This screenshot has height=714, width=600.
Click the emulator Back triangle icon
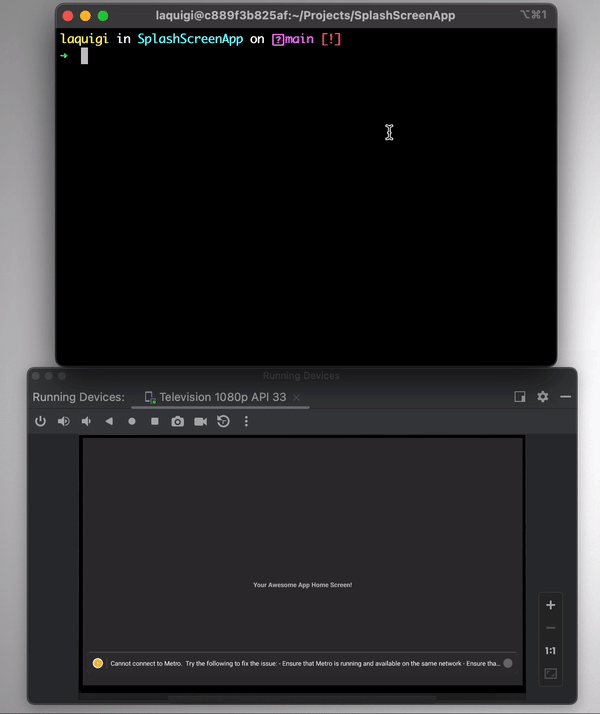click(109, 421)
